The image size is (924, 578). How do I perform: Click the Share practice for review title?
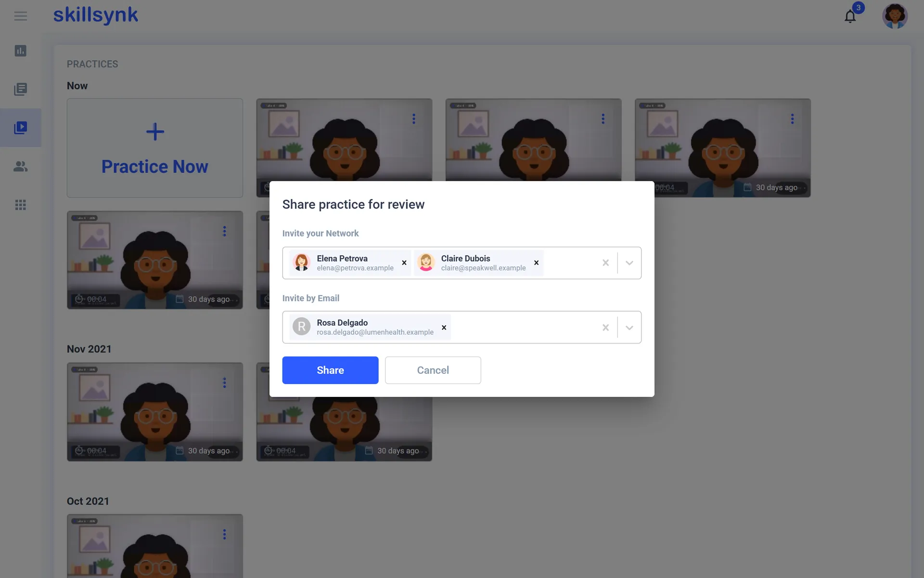coord(353,205)
